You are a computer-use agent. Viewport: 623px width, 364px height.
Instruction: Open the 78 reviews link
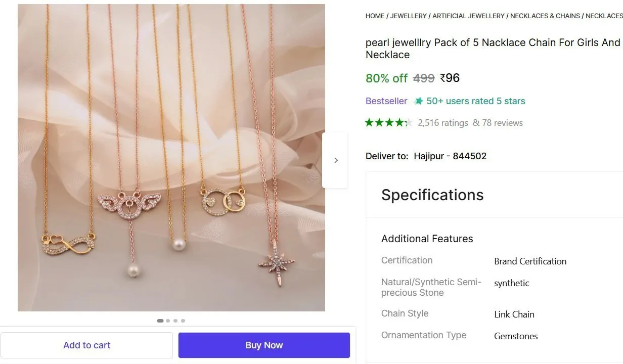coord(498,123)
